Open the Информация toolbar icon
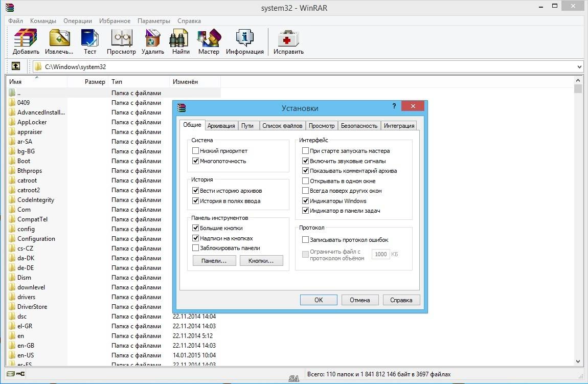 tap(245, 38)
